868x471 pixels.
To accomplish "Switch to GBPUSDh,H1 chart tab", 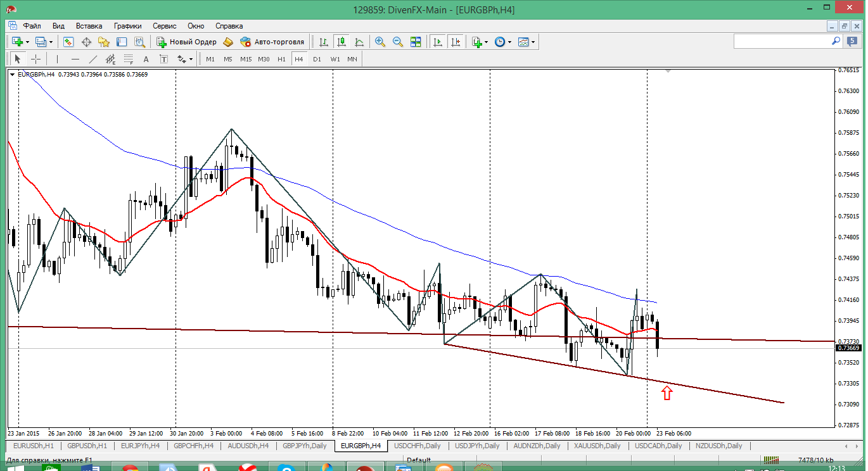I will pyautogui.click(x=87, y=446).
